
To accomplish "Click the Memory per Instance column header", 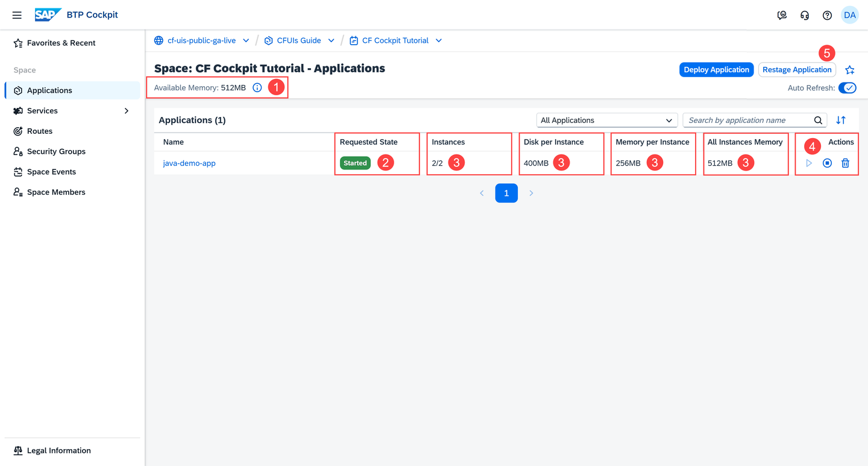I will 652,142.
